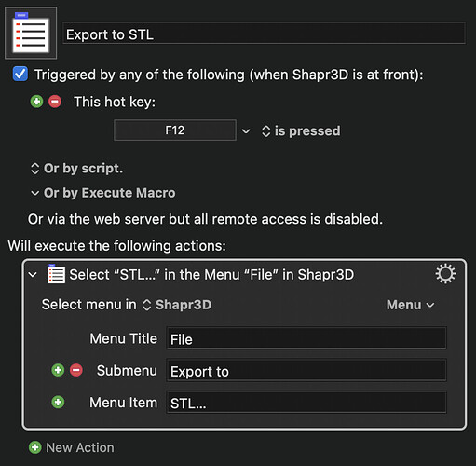Screen dimensions: 476x466
Task: Add another submenu row with green plus
Action: (x=58, y=370)
